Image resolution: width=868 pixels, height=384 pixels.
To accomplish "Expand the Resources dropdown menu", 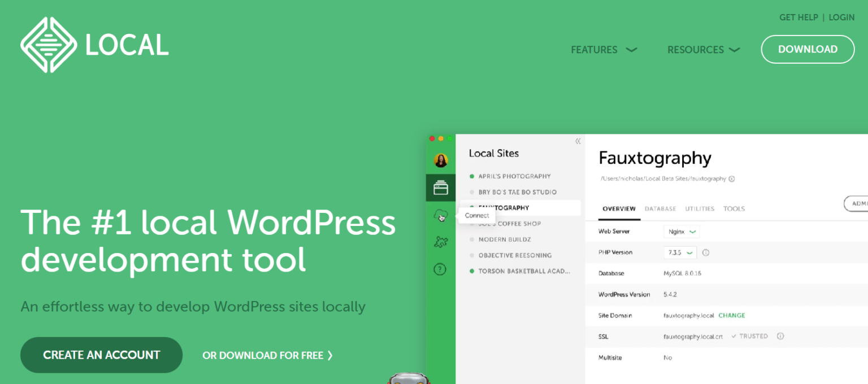I will [703, 50].
